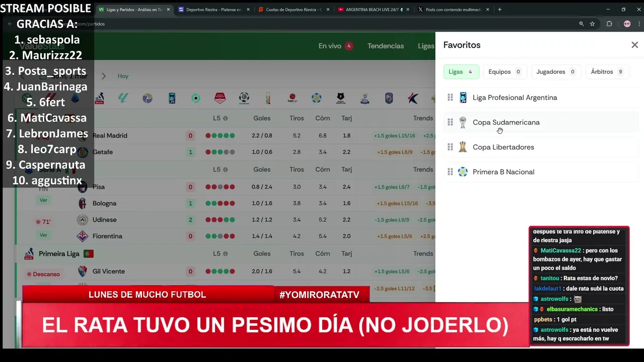
Task: Open a new browser tab
Action: click(500, 10)
